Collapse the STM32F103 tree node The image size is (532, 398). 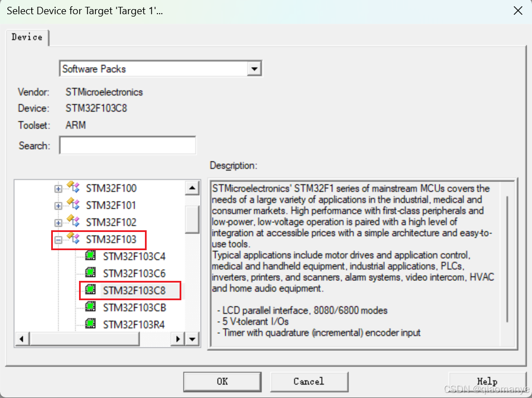coord(59,240)
